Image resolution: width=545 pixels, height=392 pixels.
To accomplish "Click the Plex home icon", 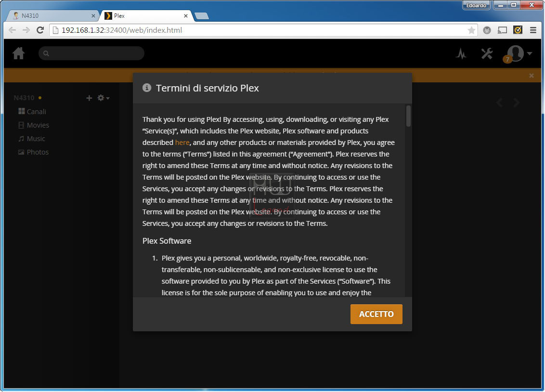I will (18, 53).
